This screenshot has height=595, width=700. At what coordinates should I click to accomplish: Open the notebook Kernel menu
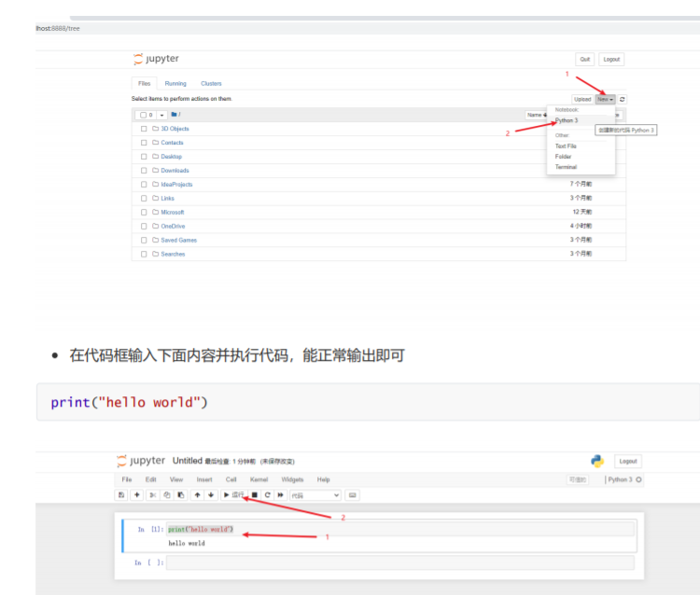259,479
